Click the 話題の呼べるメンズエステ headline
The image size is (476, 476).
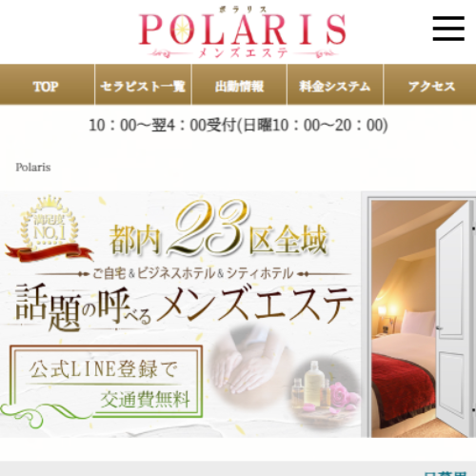184,307
